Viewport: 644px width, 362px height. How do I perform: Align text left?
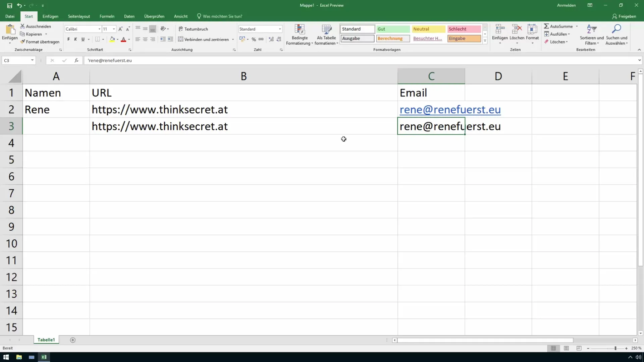(x=138, y=39)
